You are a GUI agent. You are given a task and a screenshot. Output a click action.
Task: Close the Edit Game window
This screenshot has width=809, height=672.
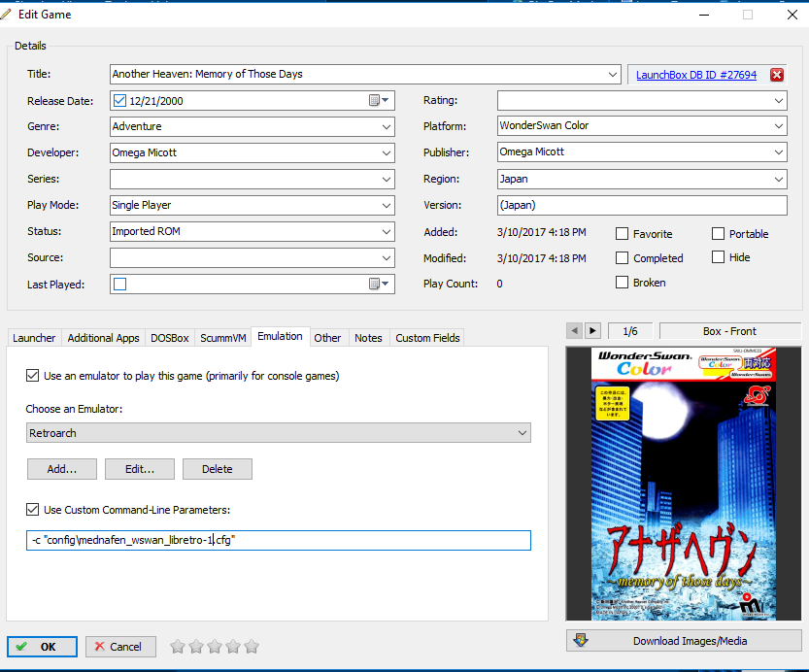792,15
